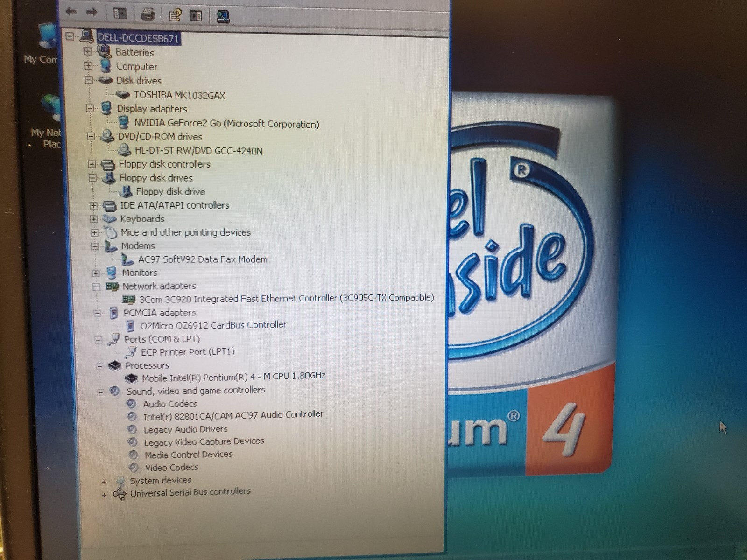Click the Back arrow toolbar button
The image size is (747, 560).
click(x=71, y=12)
